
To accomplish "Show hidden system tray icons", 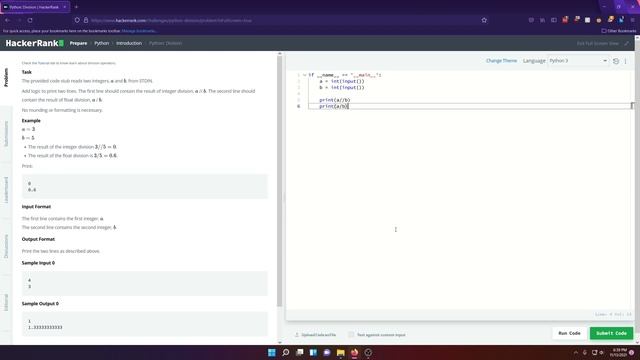I will [x=576, y=353].
